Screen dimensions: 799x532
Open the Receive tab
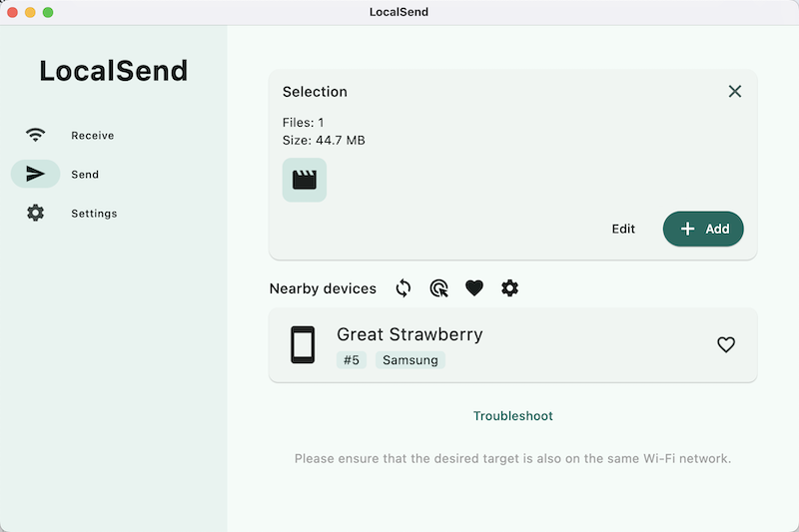[x=92, y=136]
